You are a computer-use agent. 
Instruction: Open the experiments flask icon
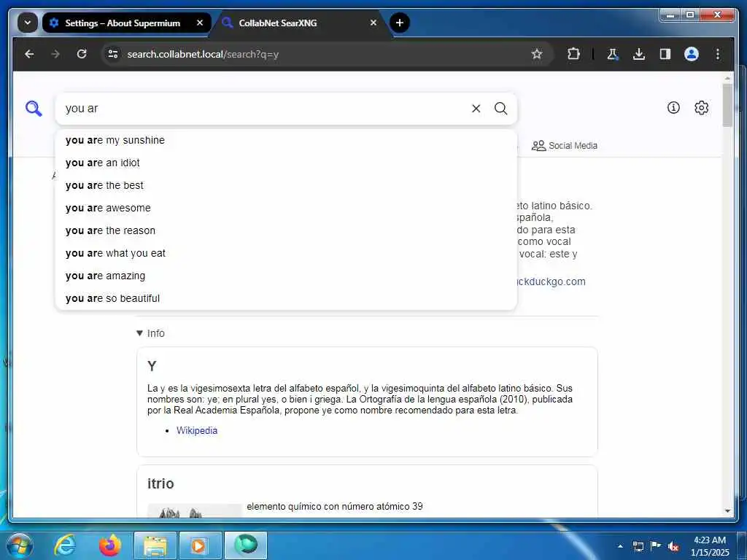(x=613, y=54)
